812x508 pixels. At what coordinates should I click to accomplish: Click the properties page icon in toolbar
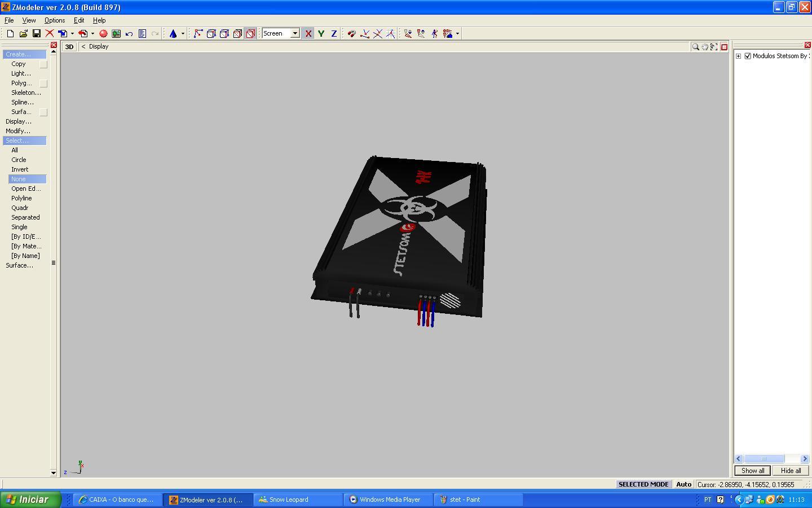(x=142, y=34)
